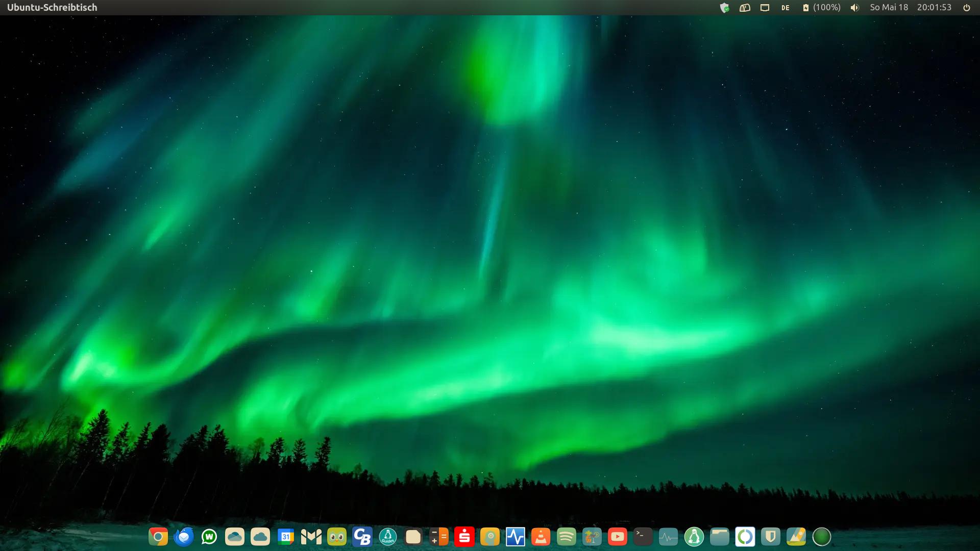Open the power session menu
Viewport: 980px width, 551px height.
pyautogui.click(x=966, y=8)
